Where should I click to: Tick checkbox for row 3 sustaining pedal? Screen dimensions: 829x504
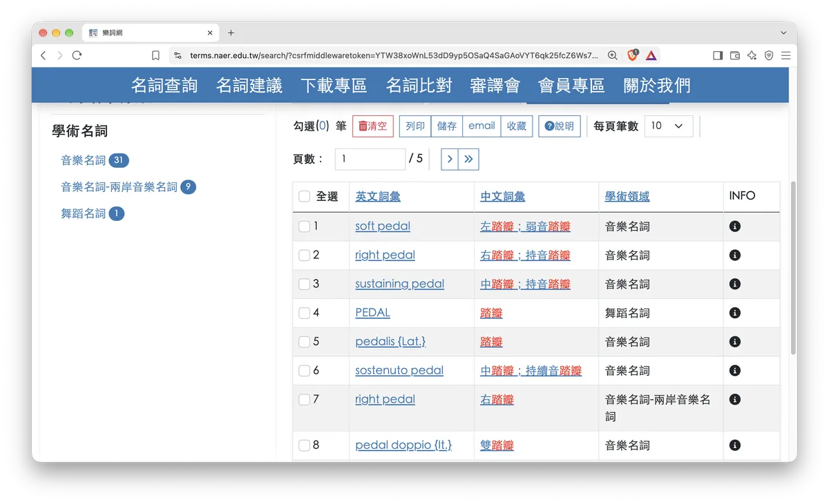coord(304,284)
